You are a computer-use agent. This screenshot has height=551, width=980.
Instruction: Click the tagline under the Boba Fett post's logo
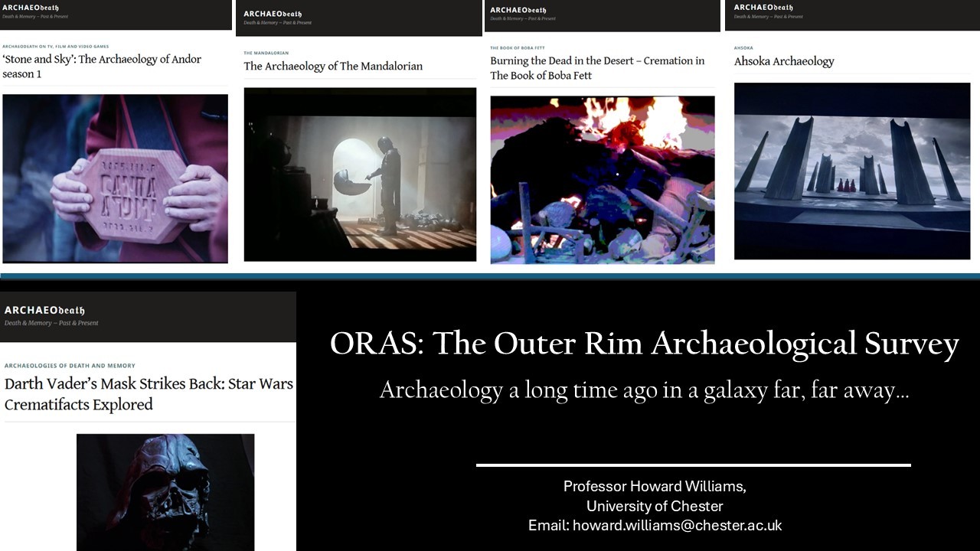tap(523, 18)
